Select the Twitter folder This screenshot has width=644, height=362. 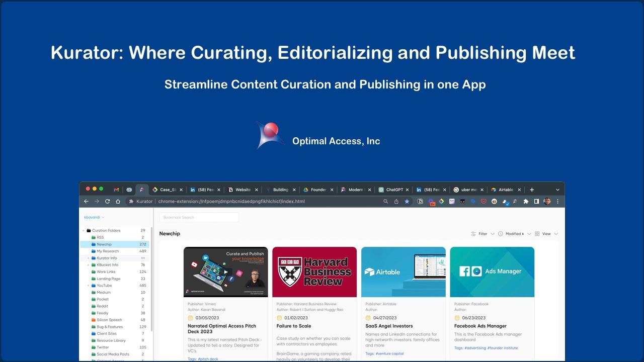115,347
